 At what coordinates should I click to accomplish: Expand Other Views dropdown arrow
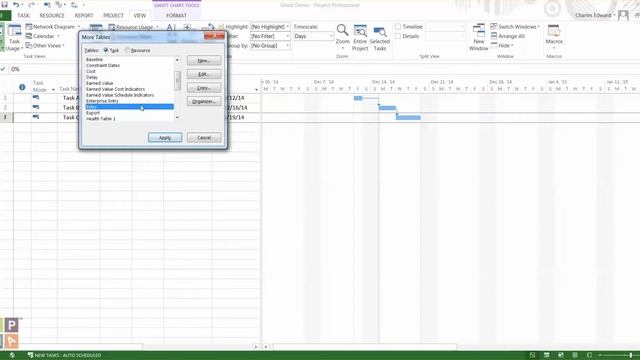pos(63,45)
